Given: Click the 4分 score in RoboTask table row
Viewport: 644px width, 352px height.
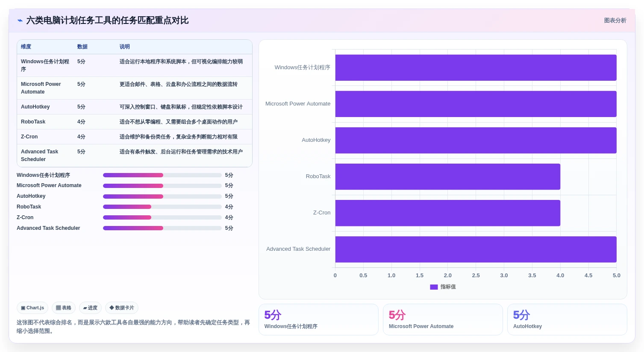Looking at the screenshot, I should [x=81, y=122].
